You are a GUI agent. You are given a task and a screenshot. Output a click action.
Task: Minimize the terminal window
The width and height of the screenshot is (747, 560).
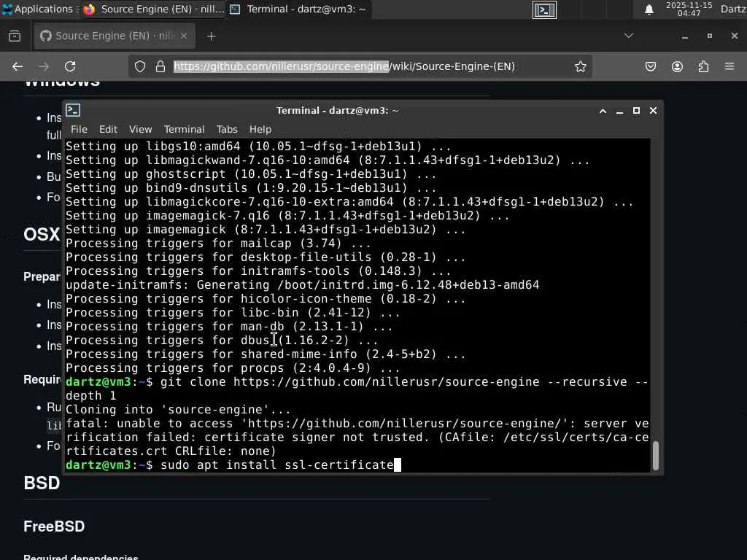click(619, 111)
